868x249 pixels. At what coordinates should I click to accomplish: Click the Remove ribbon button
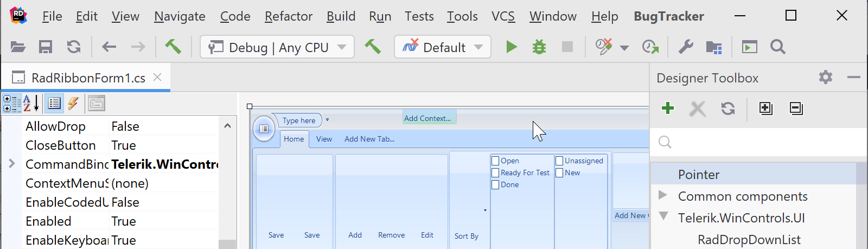click(391, 235)
